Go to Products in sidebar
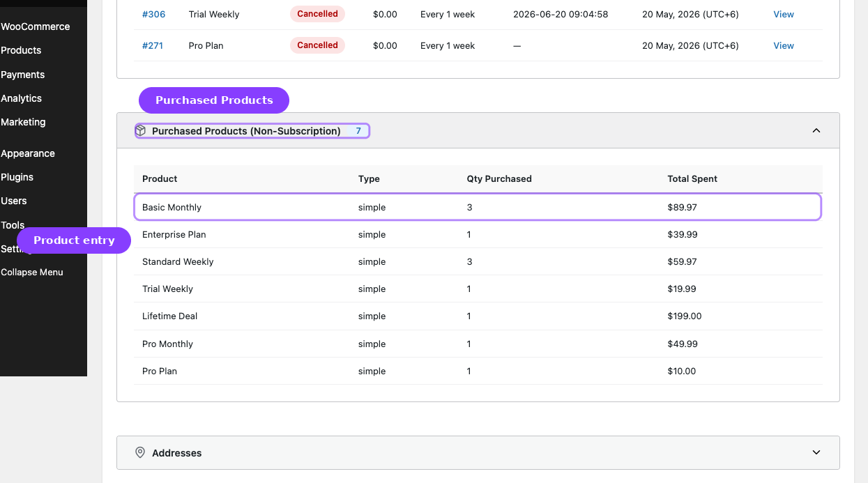868x483 pixels. point(21,50)
